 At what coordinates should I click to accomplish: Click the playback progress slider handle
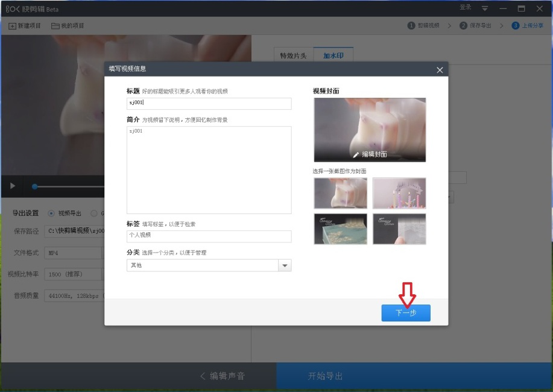34,186
